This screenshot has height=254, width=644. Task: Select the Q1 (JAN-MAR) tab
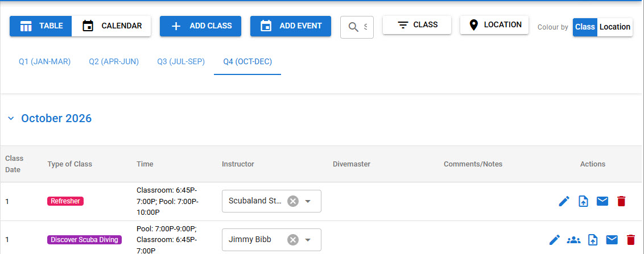tap(45, 61)
